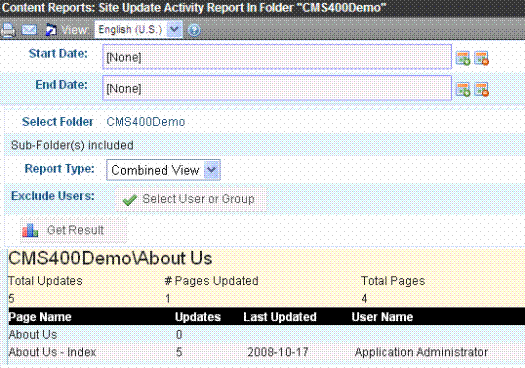
Task: Click the bar chart Get Result icon
Action: point(30,230)
